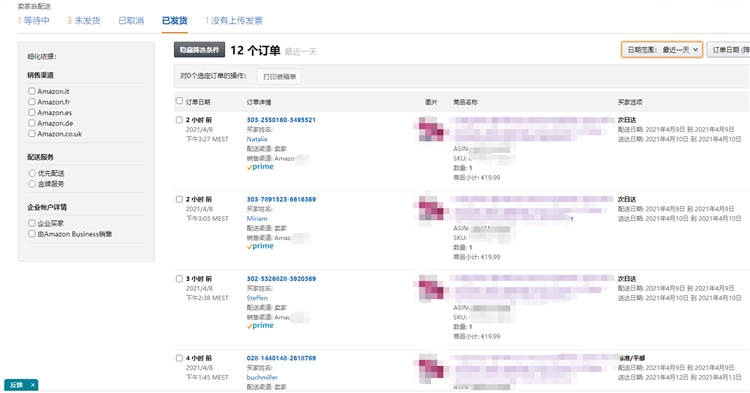
Task: Click the 12 个订单 heading
Action: tap(255, 50)
